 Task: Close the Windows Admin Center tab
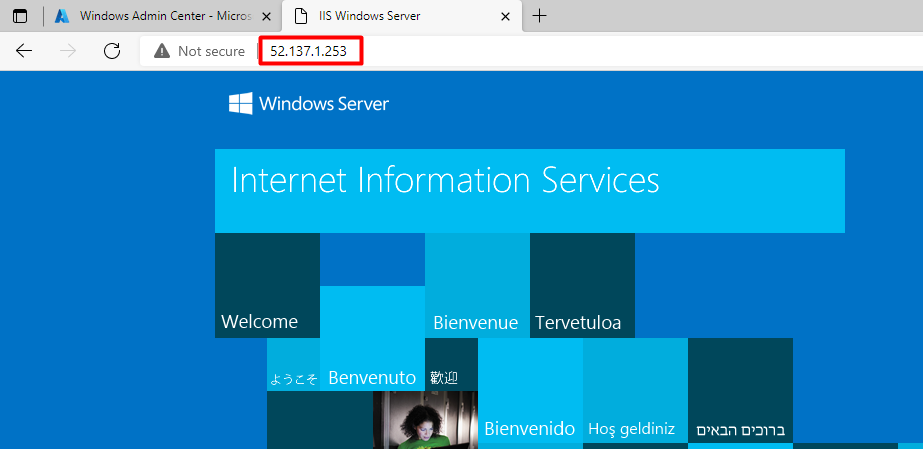pos(267,16)
